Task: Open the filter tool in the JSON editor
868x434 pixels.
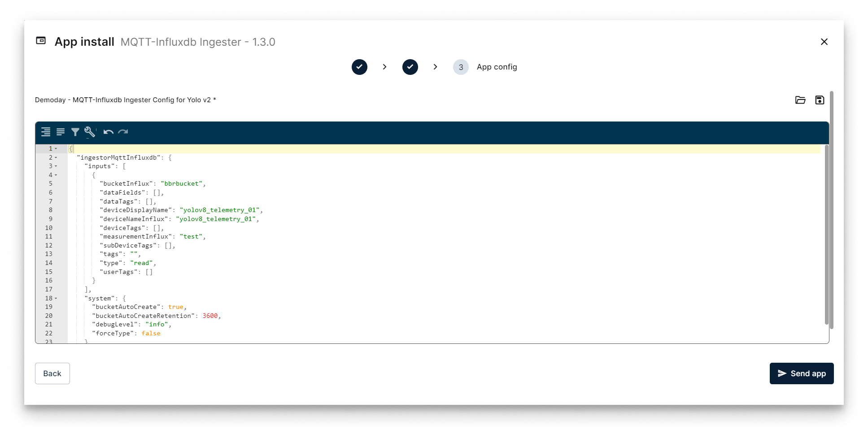Action: coord(75,132)
